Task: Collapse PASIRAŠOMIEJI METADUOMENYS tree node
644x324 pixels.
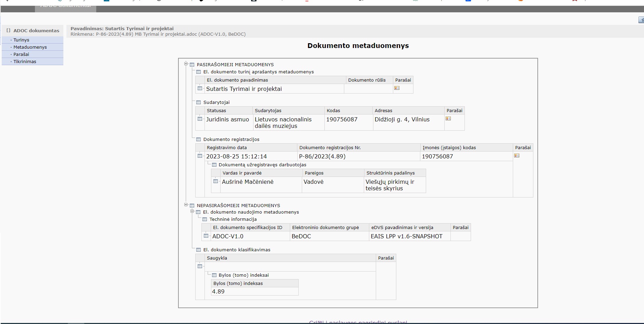Action: pos(186,64)
